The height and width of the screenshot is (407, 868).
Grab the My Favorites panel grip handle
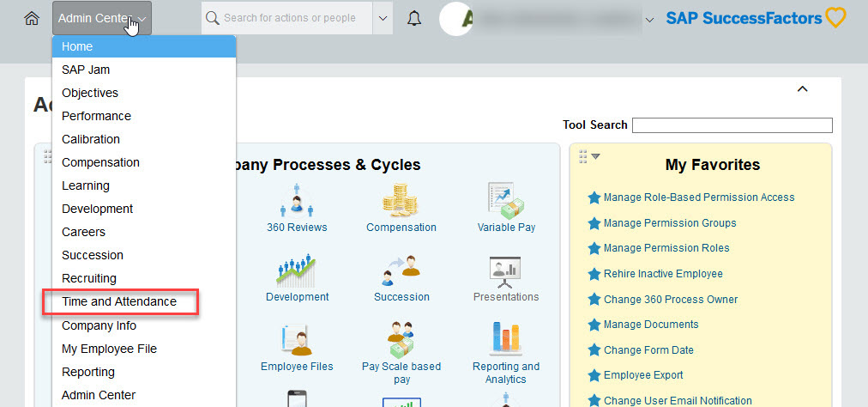(582, 157)
